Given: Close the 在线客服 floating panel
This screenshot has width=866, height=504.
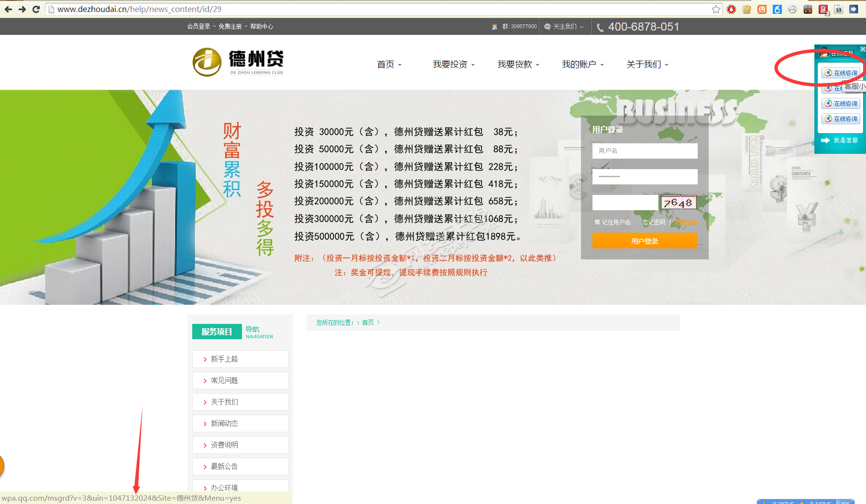Looking at the screenshot, I should 863,49.
